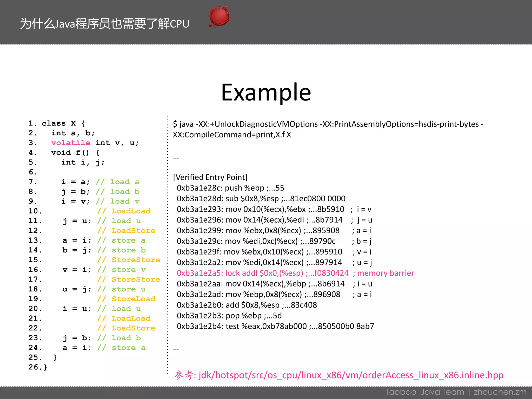Click the pink 'lock addl $0x0,(%esp)' instruction

264,273
